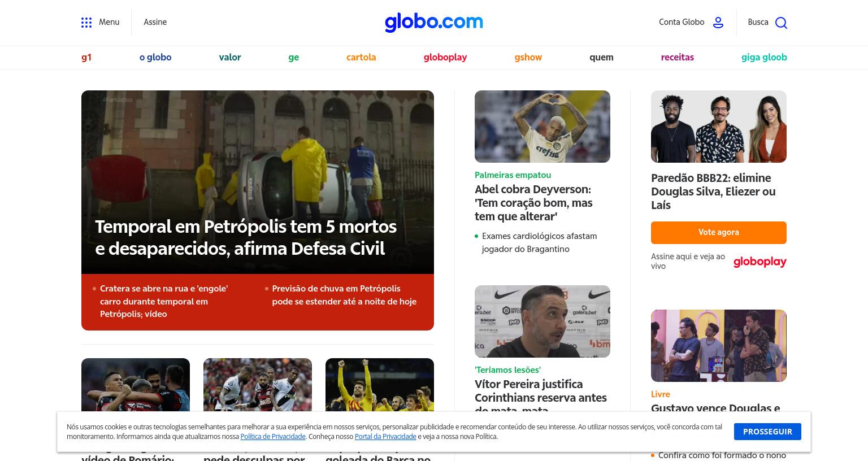The height and width of the screenshot is (461, 868).
Task: Open search via the Busca magnifier icon
Action: tap(781, 23)
